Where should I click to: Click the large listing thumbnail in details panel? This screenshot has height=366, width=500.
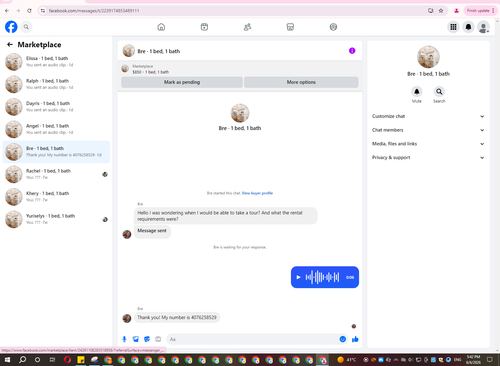(x=428, y=57)
